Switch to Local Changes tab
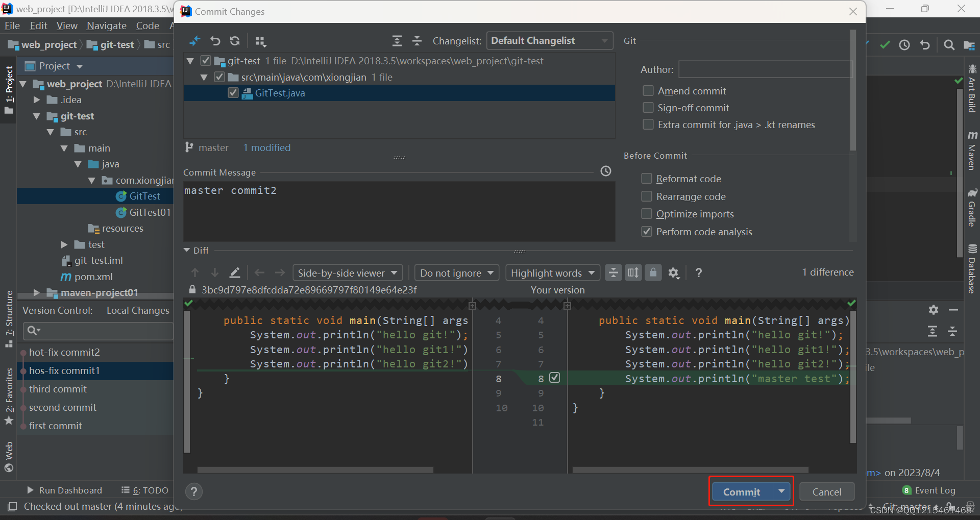The width and height of the screenshot is (980, 520). click(x=138, y=310)
